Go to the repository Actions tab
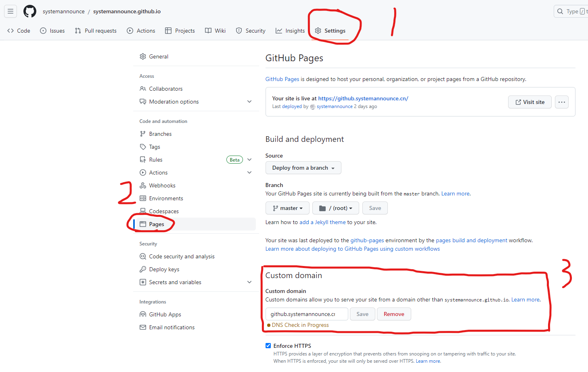Viewport: 588px width, 372px height. pyautogui.click(x=141, y=31)
